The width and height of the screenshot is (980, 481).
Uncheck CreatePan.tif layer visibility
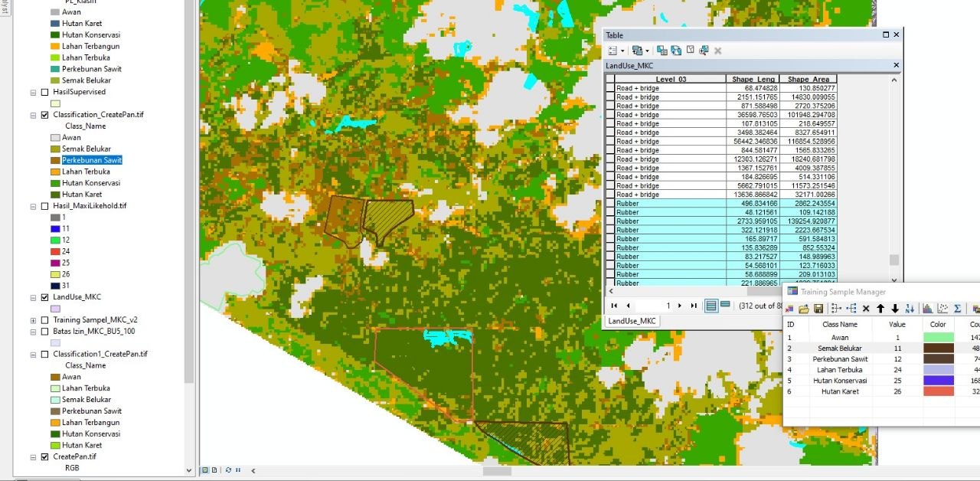44,457
